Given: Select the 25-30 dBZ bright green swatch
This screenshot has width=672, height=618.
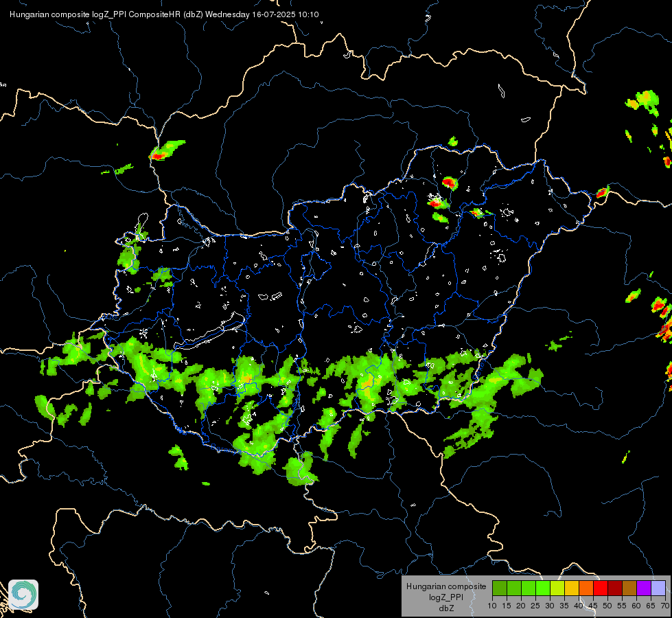Looking at the screenshot, I should [543, 588].
